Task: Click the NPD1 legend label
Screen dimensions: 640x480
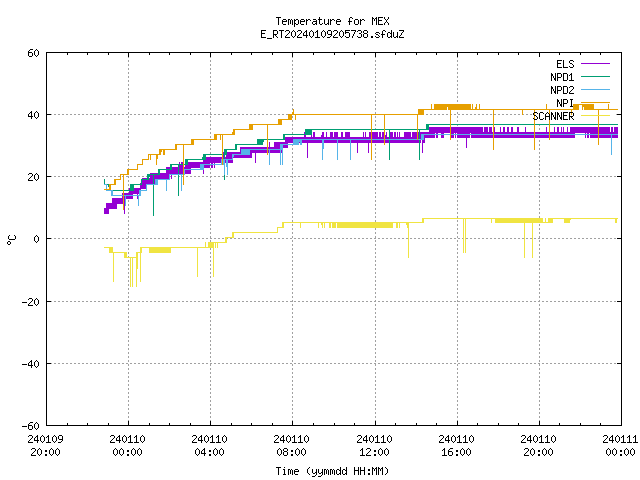Action: [x=562, y=77]
